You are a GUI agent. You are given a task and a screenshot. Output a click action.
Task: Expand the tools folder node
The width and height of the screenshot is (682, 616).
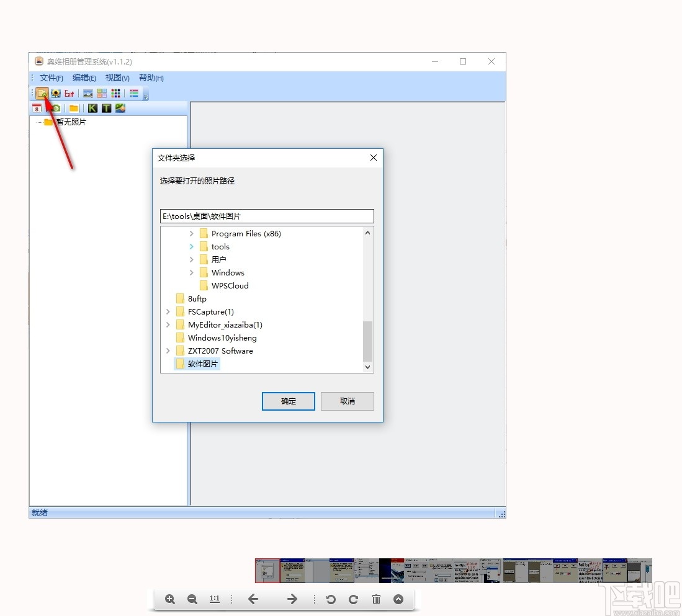point(191,246)
